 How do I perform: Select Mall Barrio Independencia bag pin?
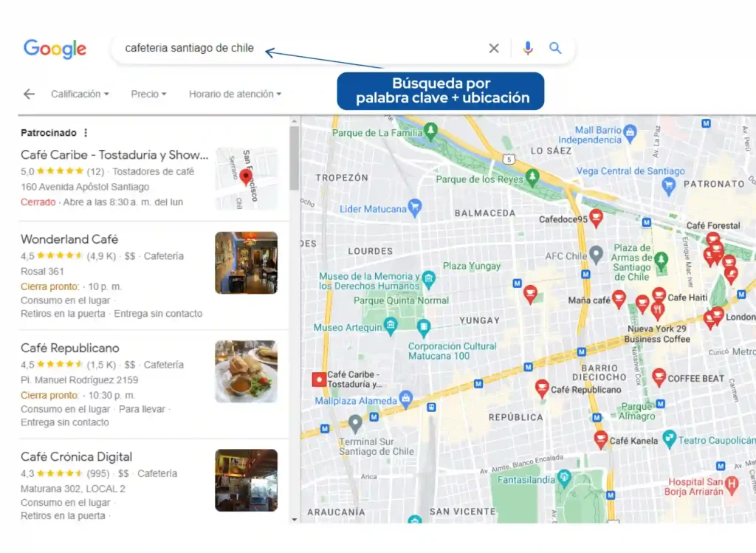pos(630,133)
